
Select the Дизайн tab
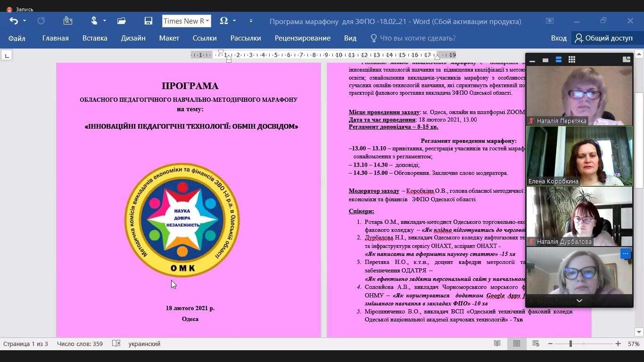tap(133, 38)
